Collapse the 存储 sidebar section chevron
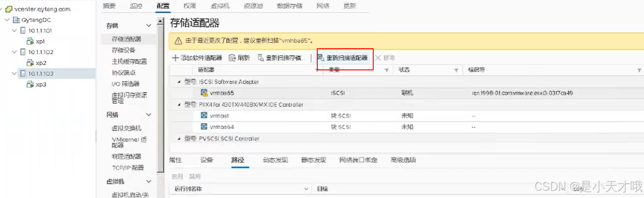The width and height of the screenshot is (644, 198). click(148, 26)
